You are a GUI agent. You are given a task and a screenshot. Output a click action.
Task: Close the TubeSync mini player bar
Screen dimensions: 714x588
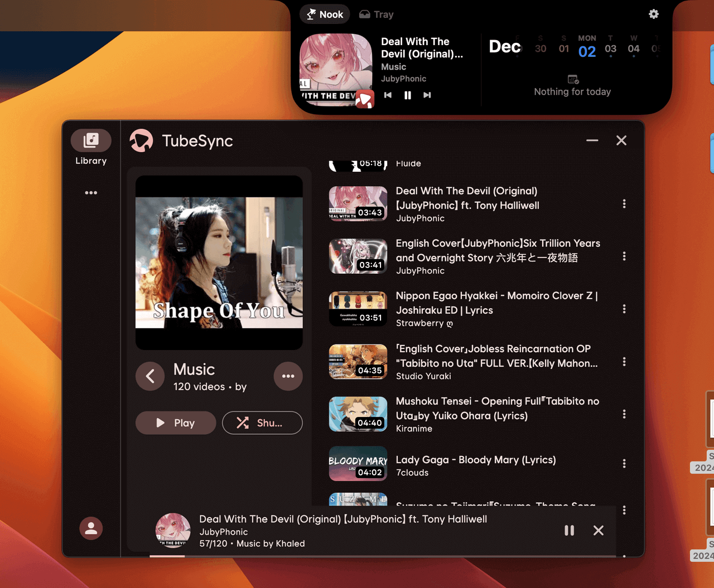599,531
